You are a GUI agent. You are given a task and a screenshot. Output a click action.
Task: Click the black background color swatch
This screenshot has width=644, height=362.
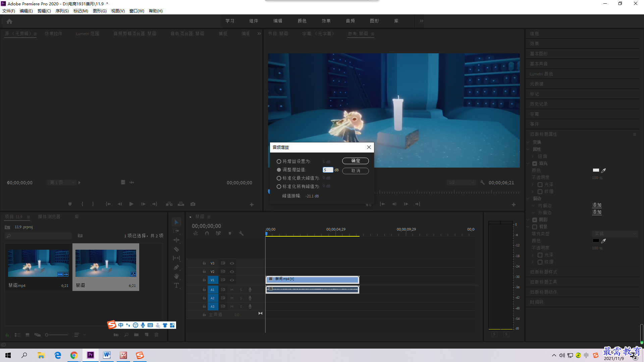point(596,241)
